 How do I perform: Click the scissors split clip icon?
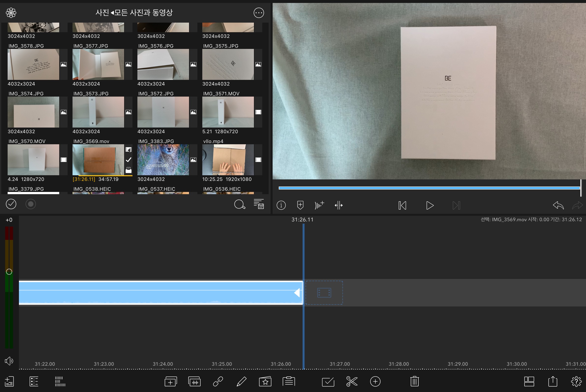pos(352,381)
